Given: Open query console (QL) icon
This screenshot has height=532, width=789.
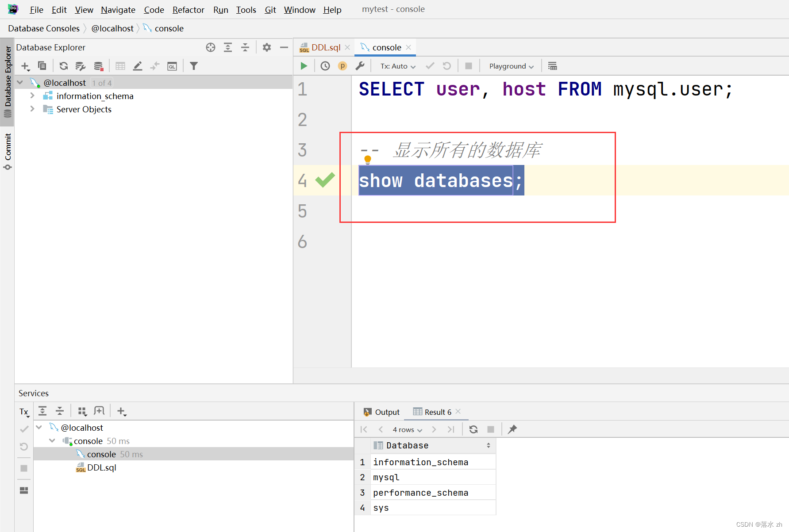Looking at the screenshot, I should point(172,66).
